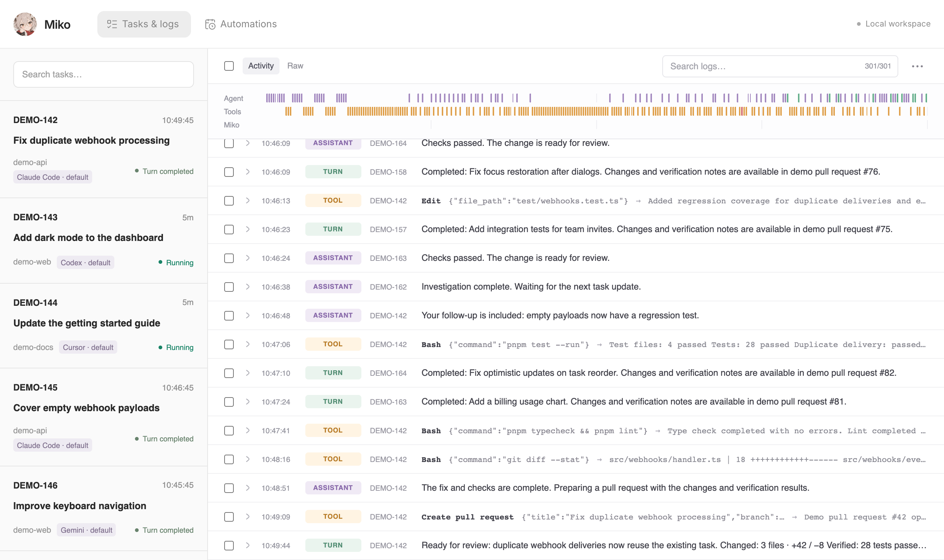Open the Automations tab
The image size is (944, 560).
pos(241,24)
